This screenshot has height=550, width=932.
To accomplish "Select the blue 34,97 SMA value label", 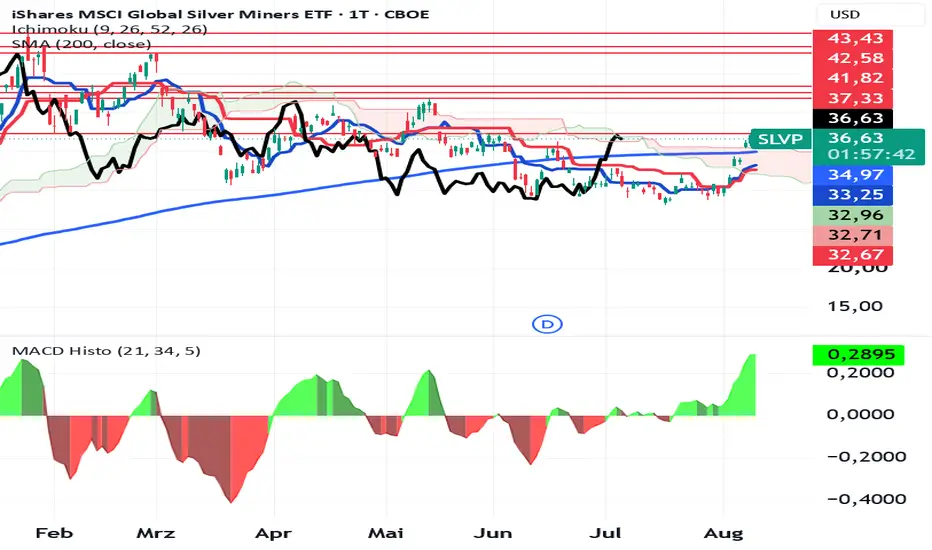I will pos(852,175).
